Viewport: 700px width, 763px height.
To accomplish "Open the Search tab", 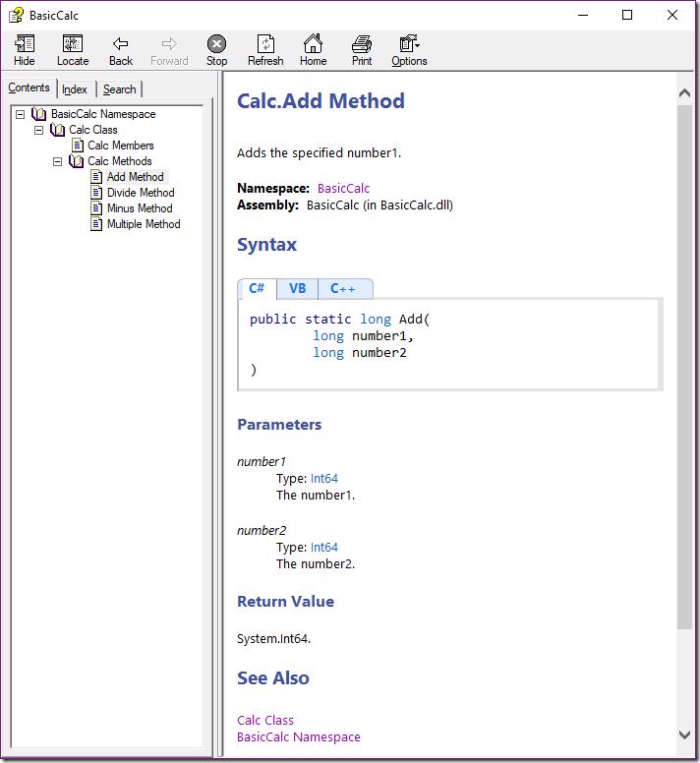I will [119, 89].
